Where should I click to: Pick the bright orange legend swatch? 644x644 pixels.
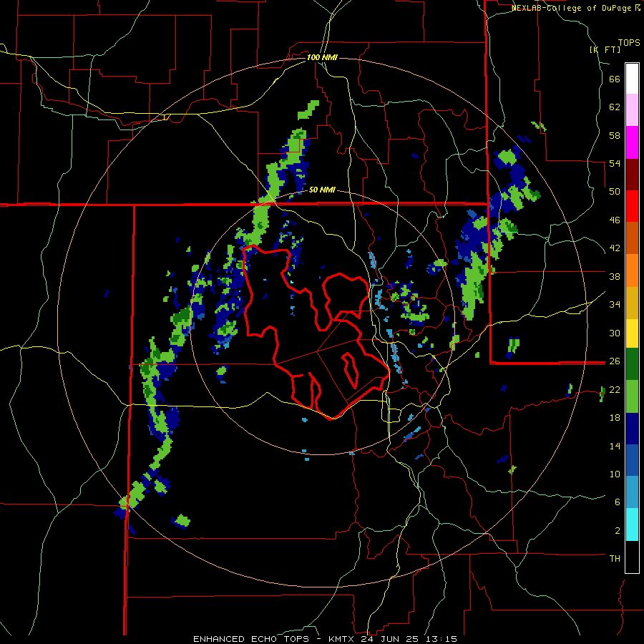(632, 270)
